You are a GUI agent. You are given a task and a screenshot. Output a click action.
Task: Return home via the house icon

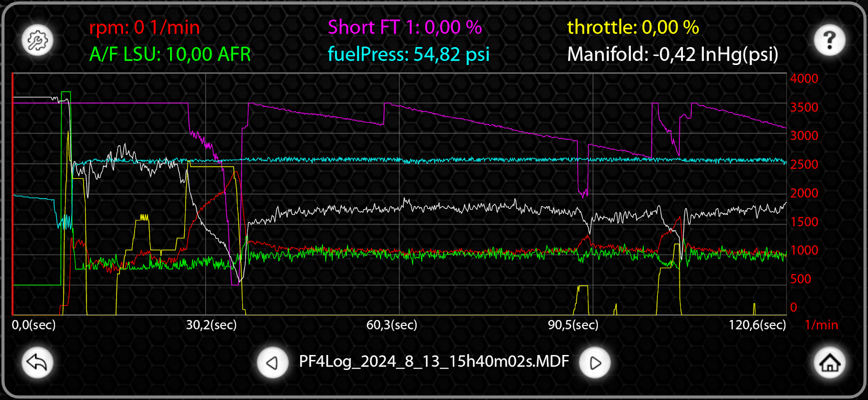pos(829,362)
